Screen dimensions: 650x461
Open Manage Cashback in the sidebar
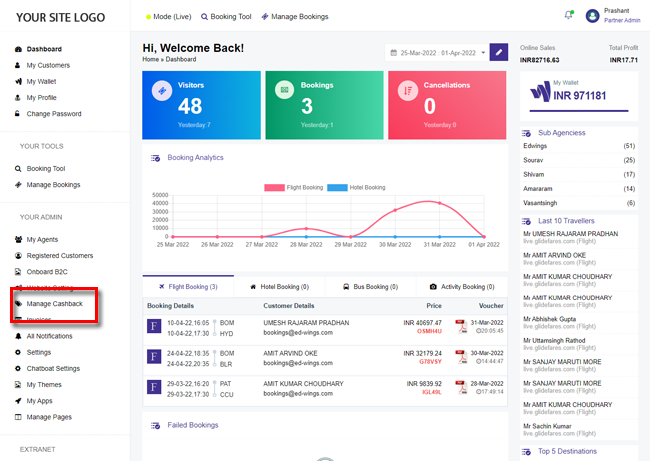point(60,303)
